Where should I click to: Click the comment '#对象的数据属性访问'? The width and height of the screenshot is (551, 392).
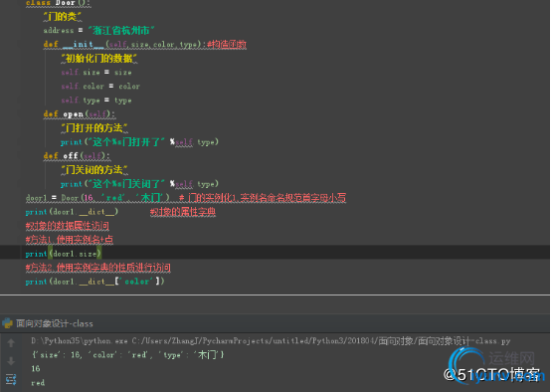[67, 226]
